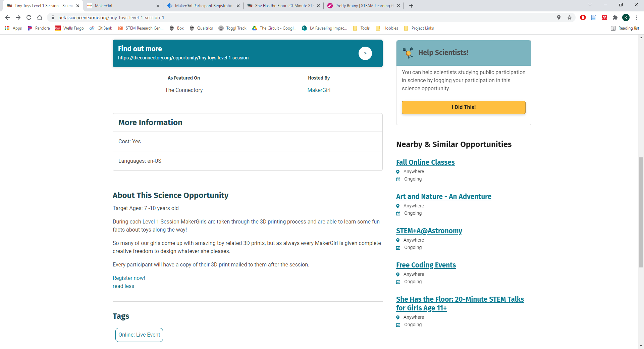Click the Online: Live Event tag

[x=139, y=335]
